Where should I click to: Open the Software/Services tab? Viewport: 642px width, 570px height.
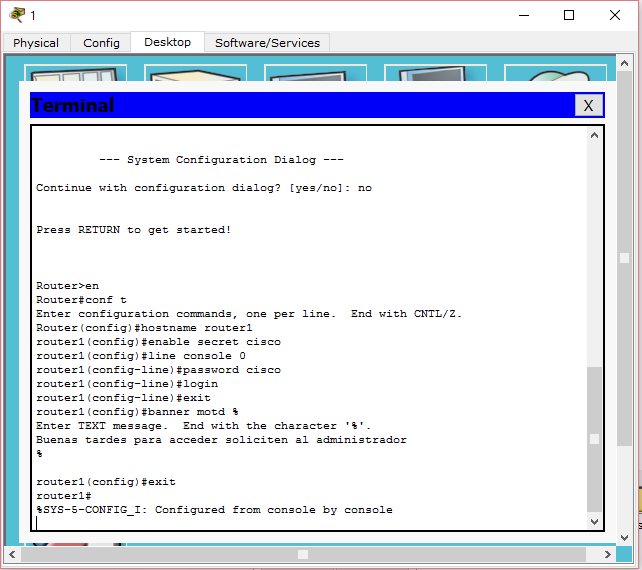coord(267,43)
